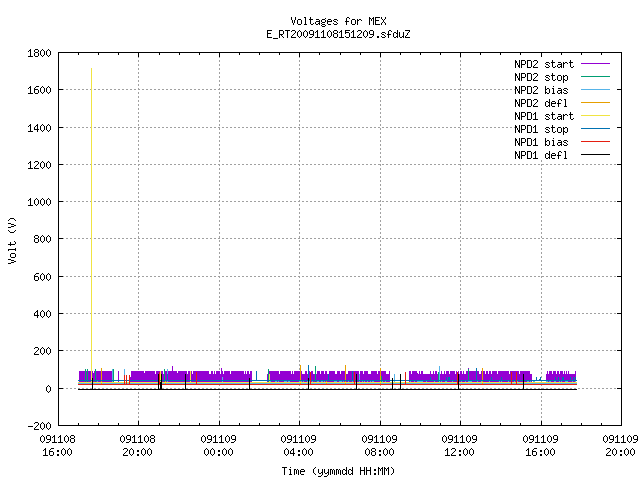The width and height of the screenshot is (640, 480).
Task: Click the 400 y-axis tick label
Action: click(x=42, y=314)
